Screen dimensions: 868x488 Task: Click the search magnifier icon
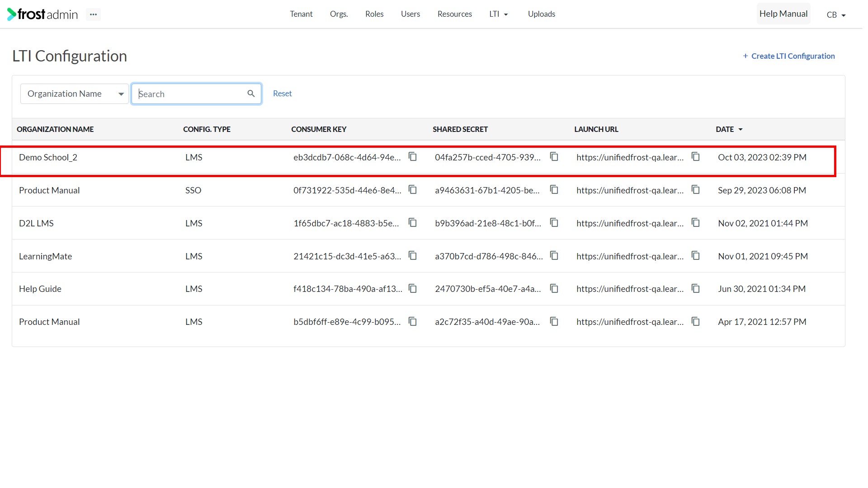click(251, 94)
